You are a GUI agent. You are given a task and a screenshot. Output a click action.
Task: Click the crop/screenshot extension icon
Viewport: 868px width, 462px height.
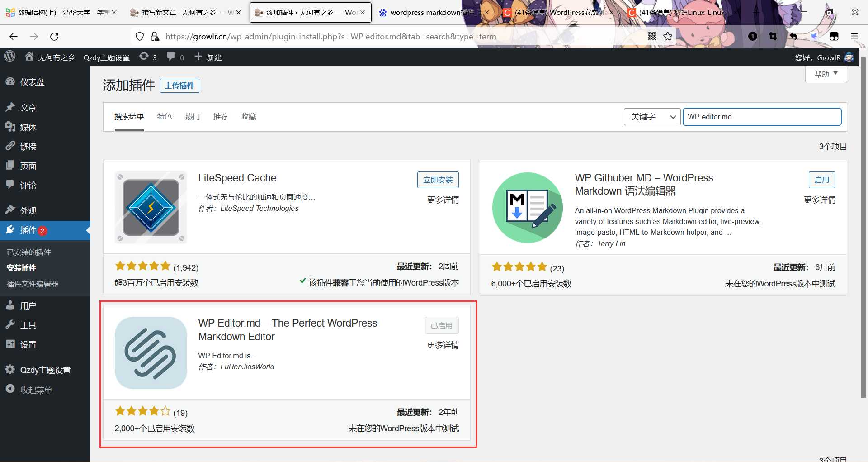[773, 37]
